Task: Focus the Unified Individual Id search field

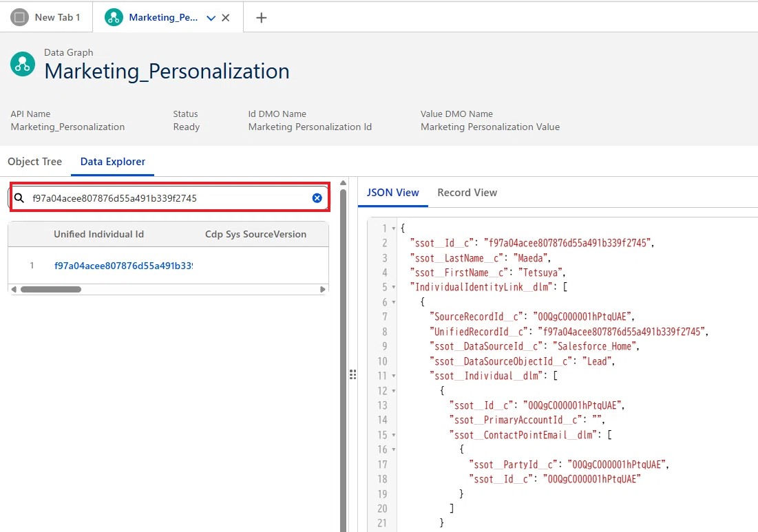Action: (169, 198)
